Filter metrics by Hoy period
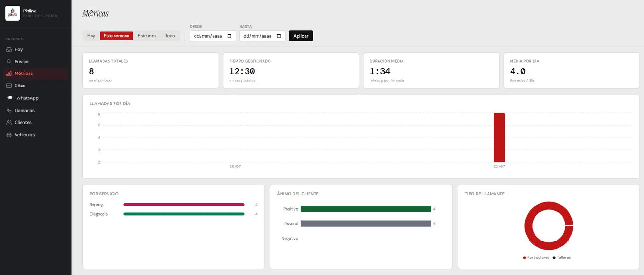This screenshot has height=275, width=644. [91, 36]
